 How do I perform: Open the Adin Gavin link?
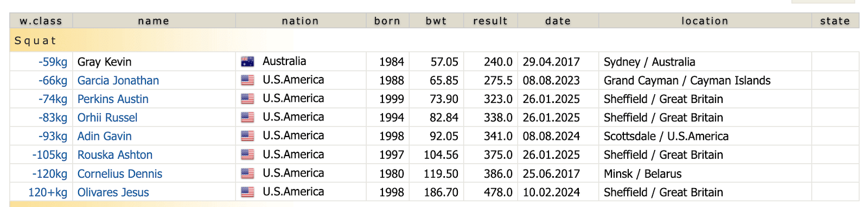tap(105, 136)
